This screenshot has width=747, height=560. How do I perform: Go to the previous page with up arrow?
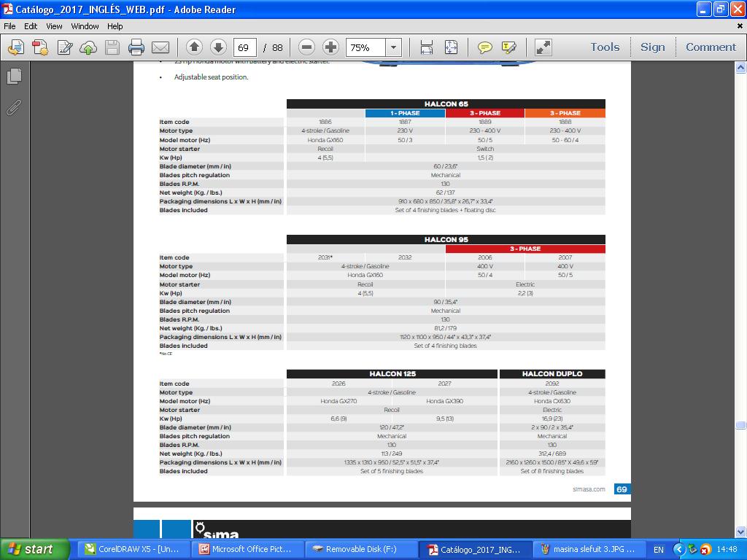tap(194, 47)
